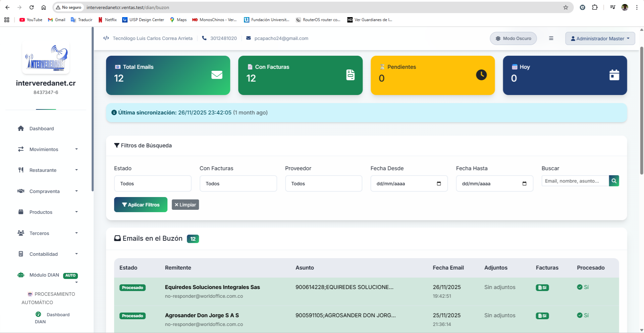Click the search magnifier icon beside Buscar
Screen dimensions: 644x333
point(614,181)
